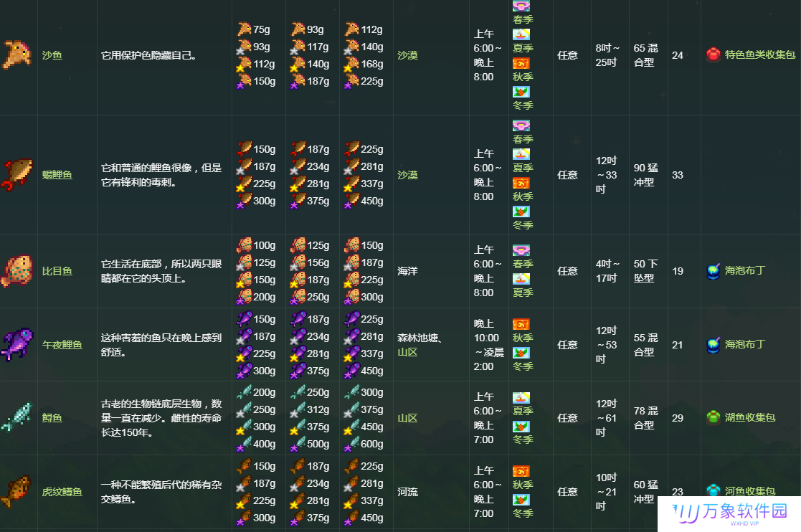Click the fall season icon in 蝎鲤鱼 row
This screenshot has height=532, width=801.
coord(521,183)
